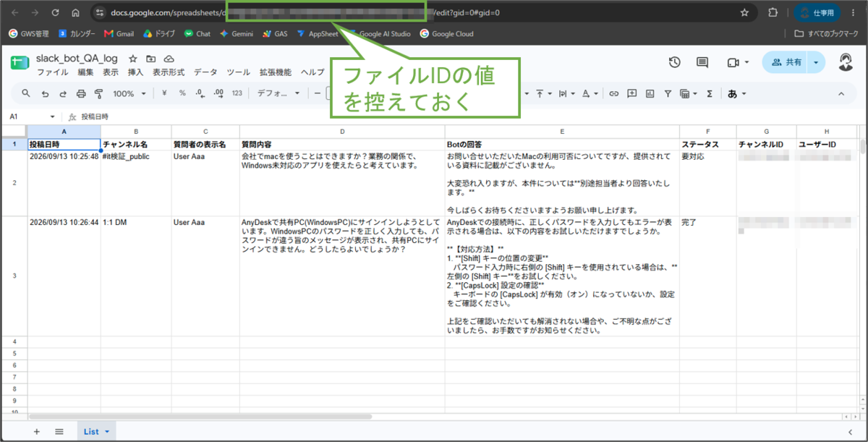
Task: Open the functions sigma menu
Action: 710,93
